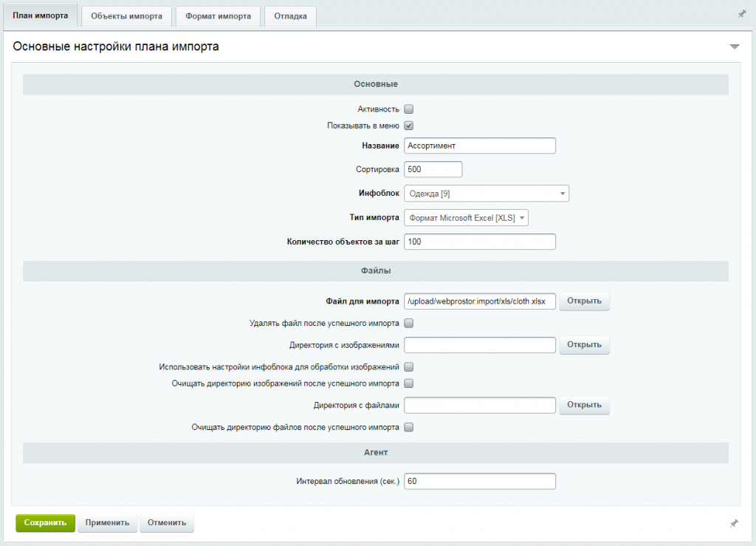This screenshot has width=756, height=546.
Task: Enable the Активность checkbox
Action: (409, 109)
